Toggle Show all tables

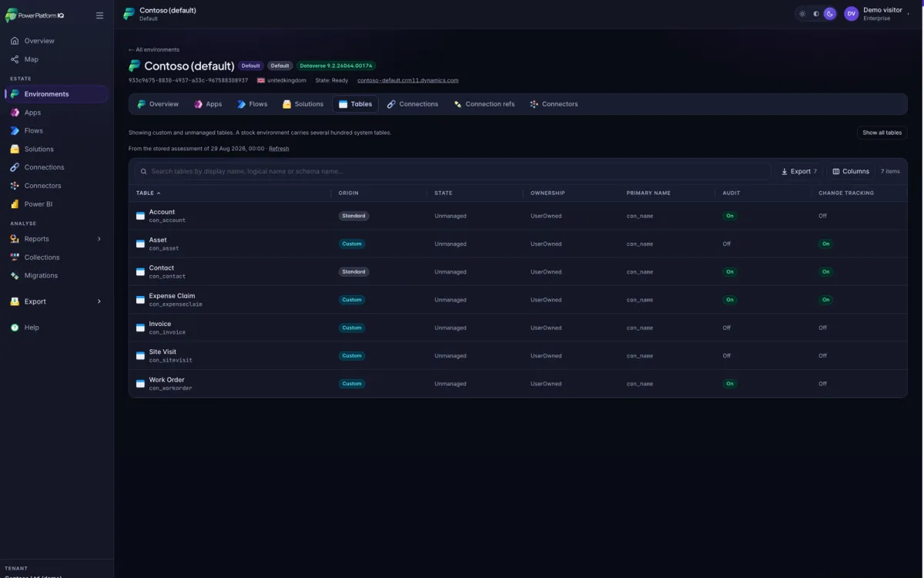(882, 133)
